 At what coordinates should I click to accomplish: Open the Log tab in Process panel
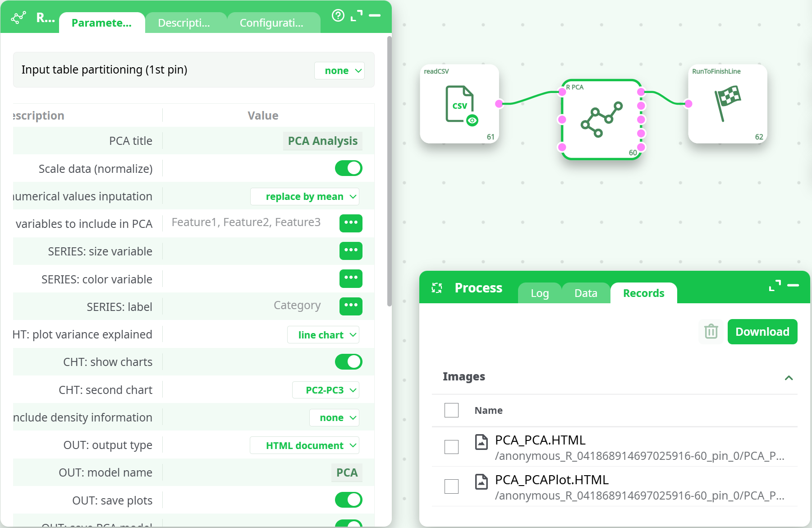(x=539, y=293)
